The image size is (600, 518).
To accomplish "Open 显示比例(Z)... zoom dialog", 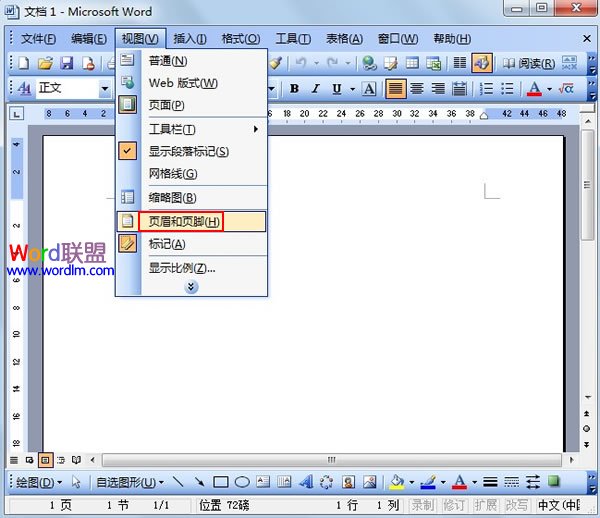I will 191,268.
